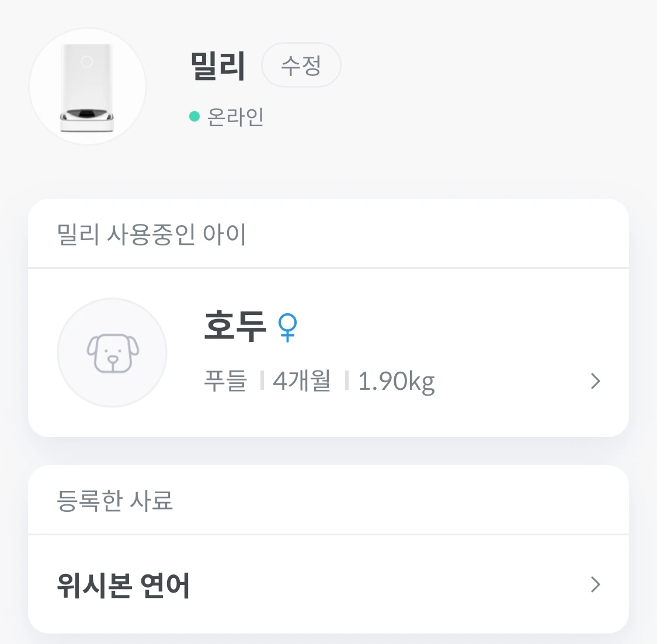This screenshot has height=644, width=657.
Task: Select the 밀리 사용중인 아이 section header
Action: click(x=152, y=233)
